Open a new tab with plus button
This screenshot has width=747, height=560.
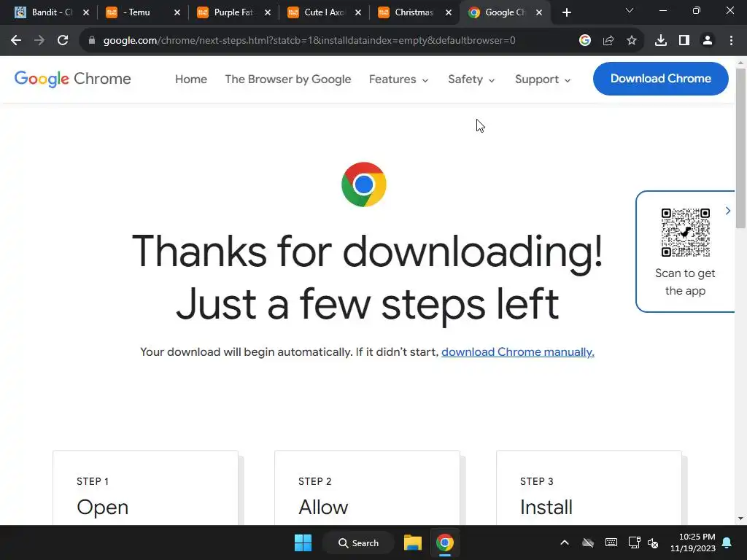click(x=566, y=12)
